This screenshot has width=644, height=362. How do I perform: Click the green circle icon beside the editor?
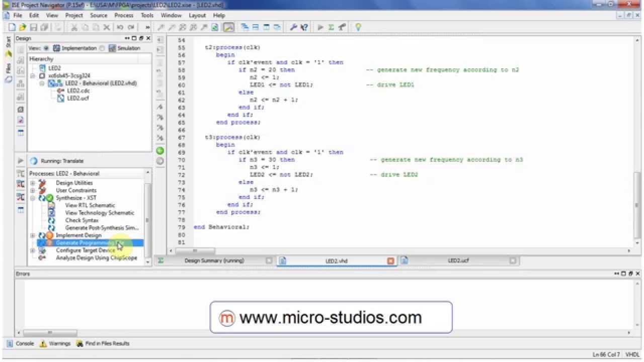tap(160, 150)
